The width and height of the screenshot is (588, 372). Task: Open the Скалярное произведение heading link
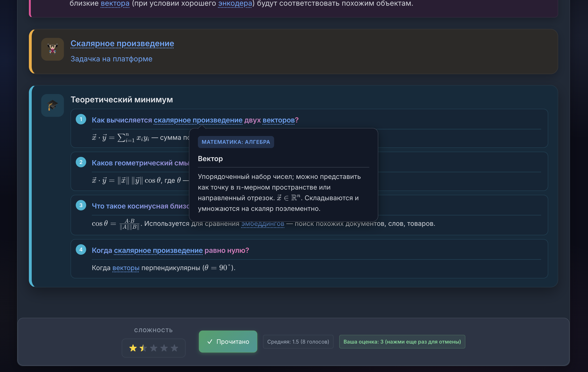(122, 44)
